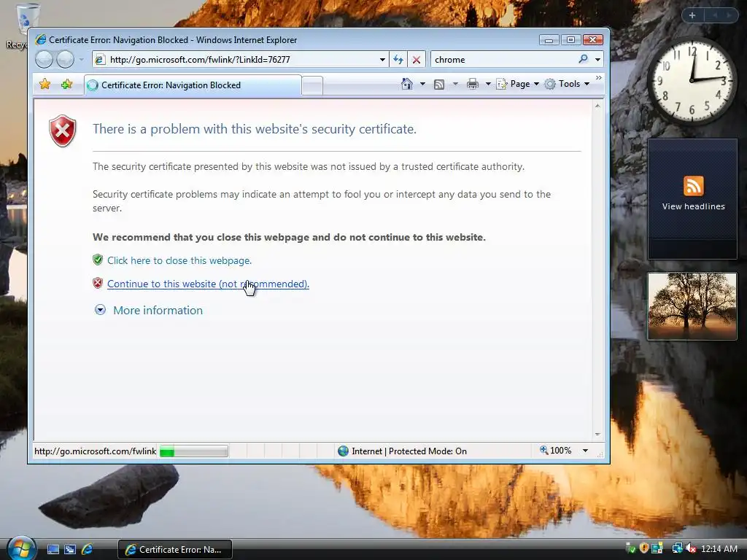Click the Forward navigation button
This screenshot has width=747, height=560.
click(65, 60)
